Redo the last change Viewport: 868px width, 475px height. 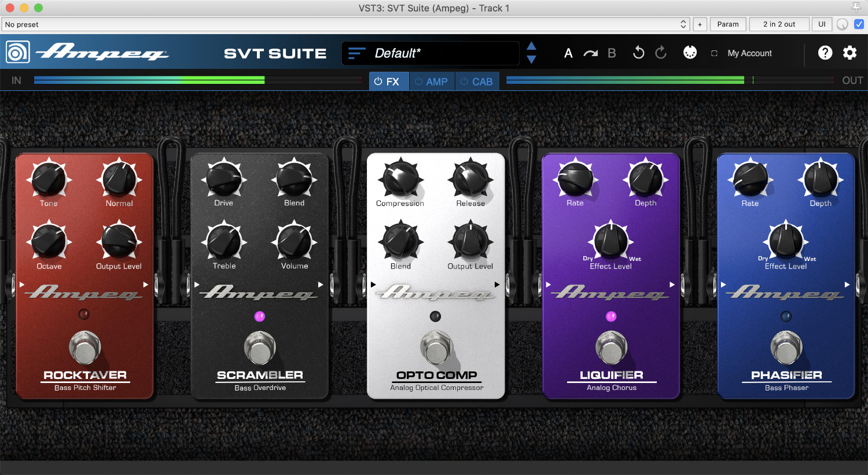[660, 53]
